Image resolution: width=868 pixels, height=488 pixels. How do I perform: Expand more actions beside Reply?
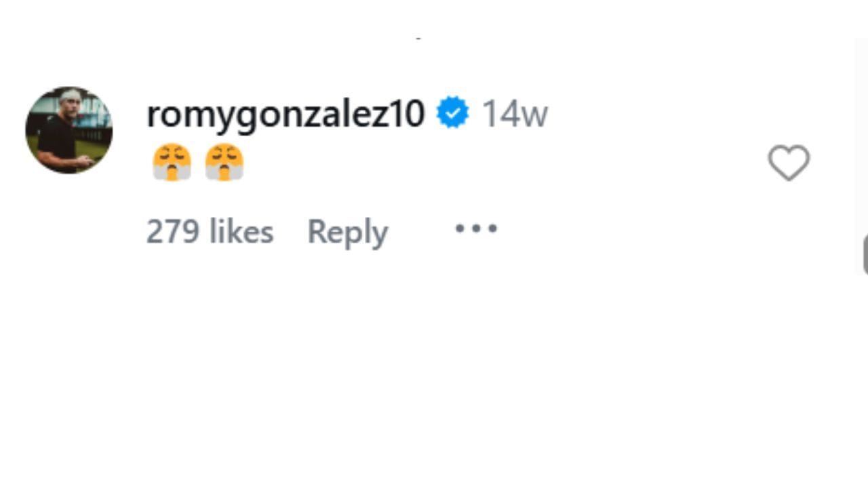(x=476, y=229)
